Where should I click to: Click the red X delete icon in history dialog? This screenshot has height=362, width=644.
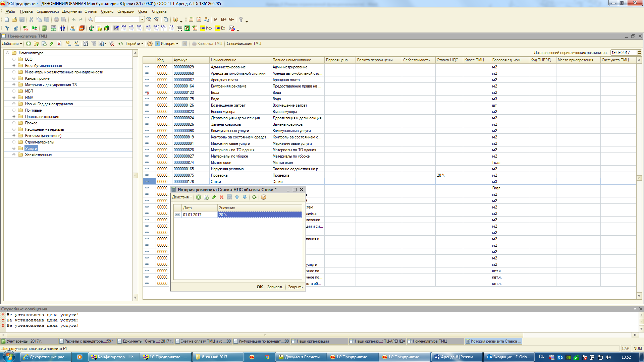click(221, 197)
